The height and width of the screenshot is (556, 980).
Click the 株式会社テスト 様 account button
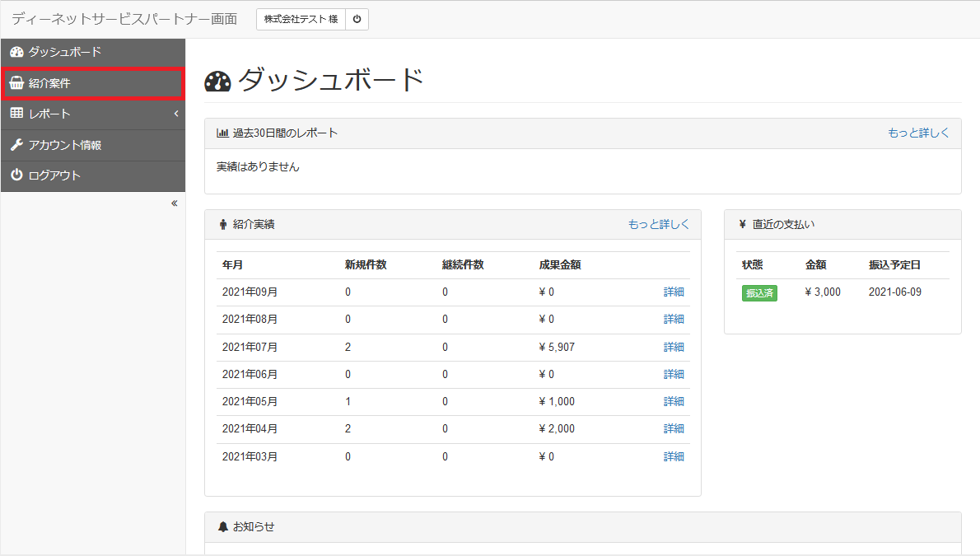(x=301, y=20)
